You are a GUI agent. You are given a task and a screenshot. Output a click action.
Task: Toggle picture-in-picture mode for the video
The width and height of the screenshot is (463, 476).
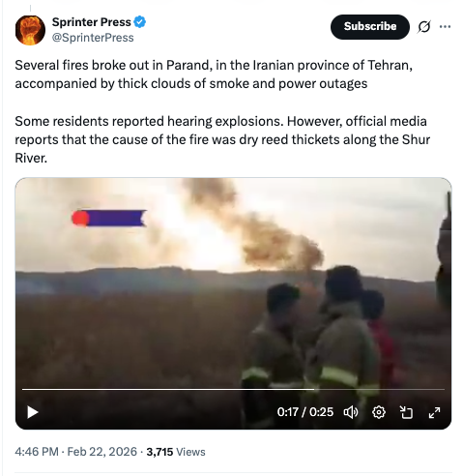(x=406, y=412)
